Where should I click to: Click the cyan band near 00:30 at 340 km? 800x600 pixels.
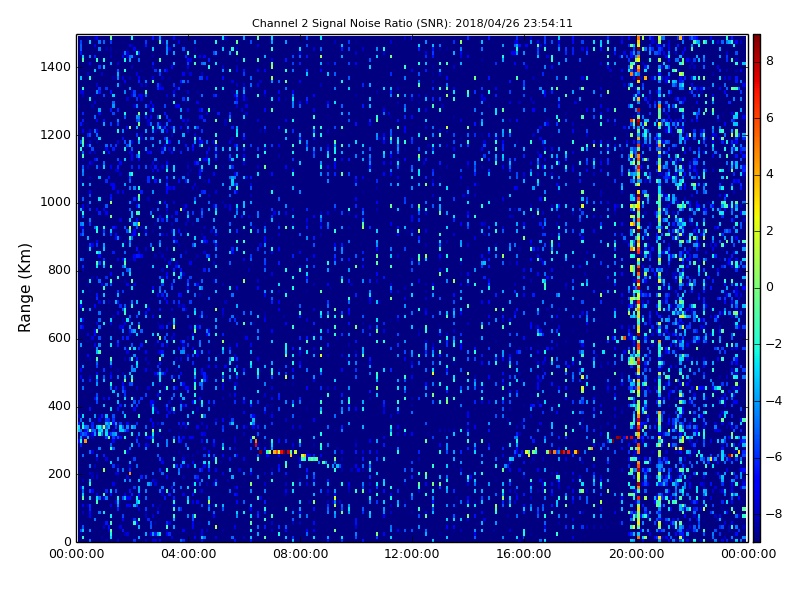105,430
